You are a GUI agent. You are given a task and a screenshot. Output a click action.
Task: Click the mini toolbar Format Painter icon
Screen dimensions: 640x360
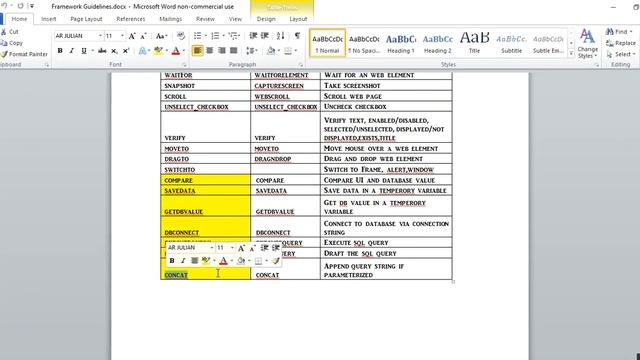[276, 260]
